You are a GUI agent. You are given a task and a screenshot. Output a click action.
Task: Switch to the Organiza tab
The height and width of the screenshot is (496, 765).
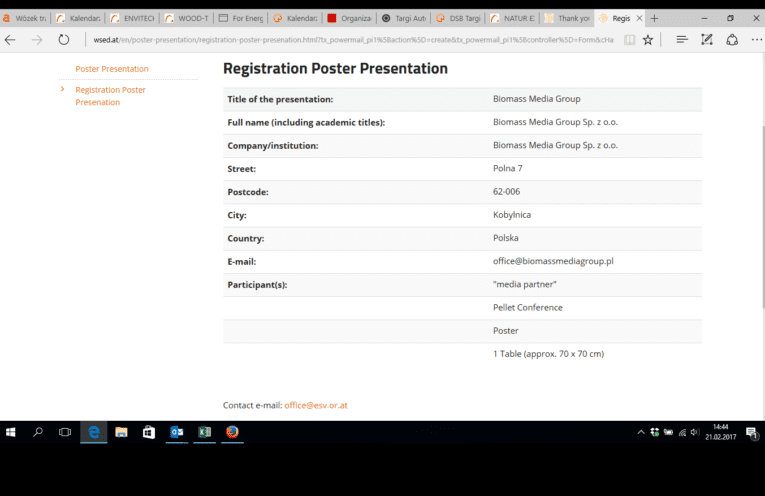click(349, 19)
